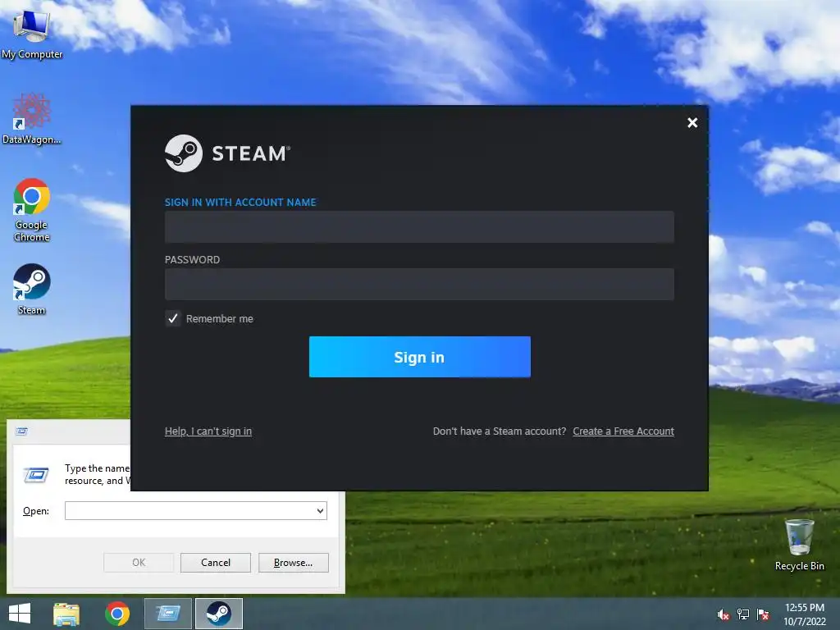Cancel the Run dialog
Viewport: 840px width, 630px height.
[x=216, y=563]
